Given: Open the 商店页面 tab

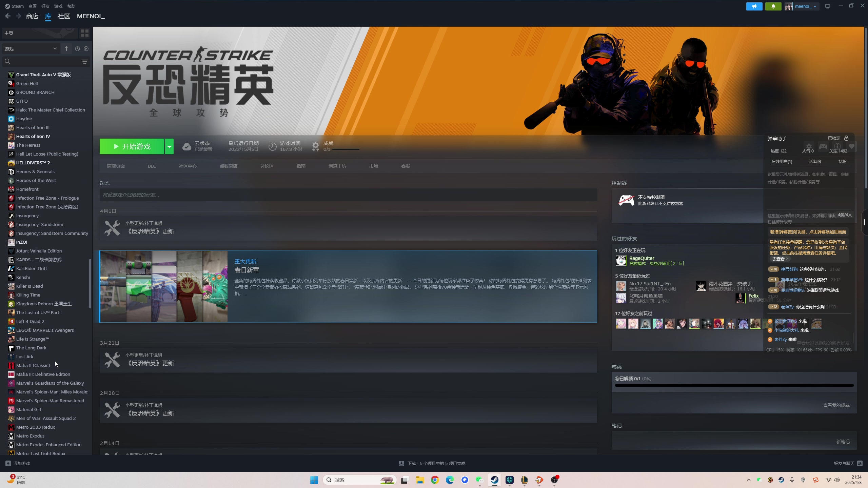Looking at the screenshot, I should pyautogui.click(x=116, y=166).
